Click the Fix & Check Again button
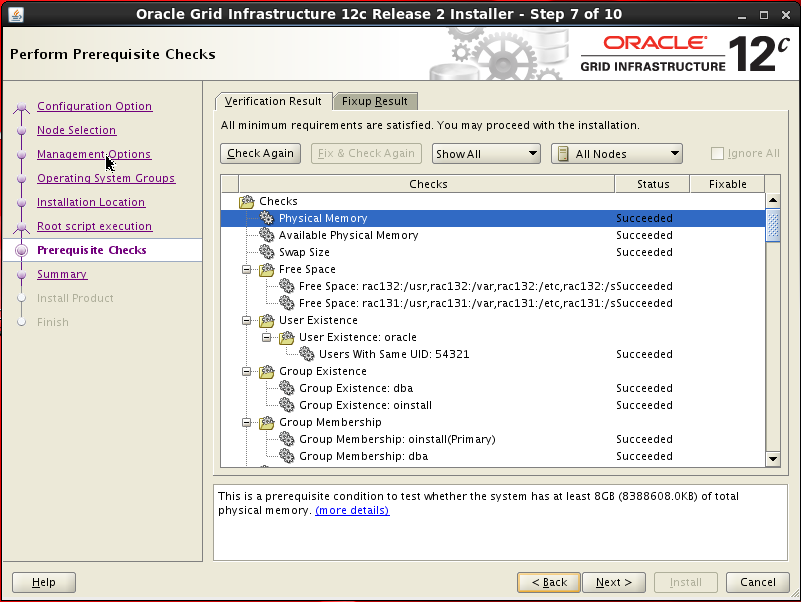Image resolution: width=801 pixels, height=602 pixels. [x=366, y=153]
